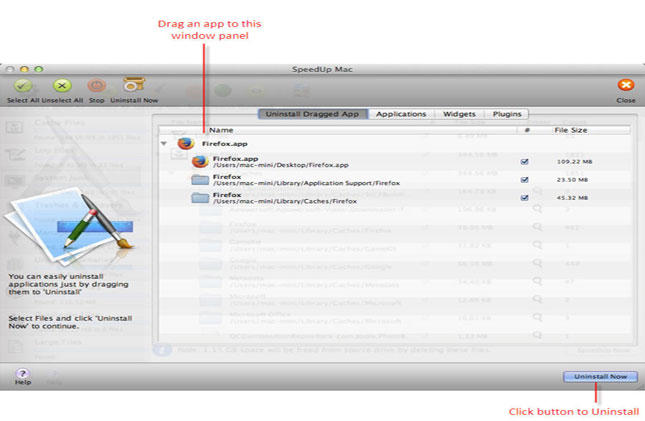Viewport: 645px width, 421px height.
Task: Switch to the Applications tab
Action: click(x=401, y=114)
